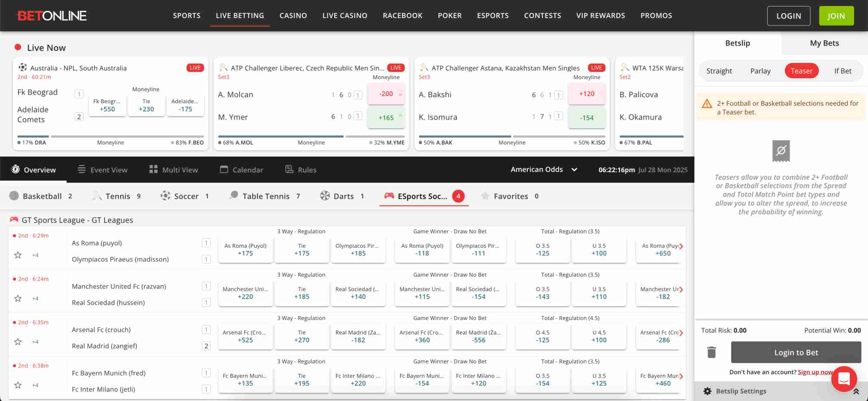Select the Straight bet type
Viewport: 868px width, 401px height.
(x=719, y=71)
